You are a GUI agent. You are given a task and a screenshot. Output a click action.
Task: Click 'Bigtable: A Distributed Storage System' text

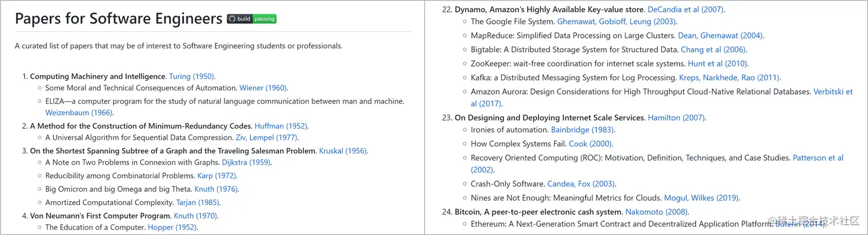pos(574,49)
